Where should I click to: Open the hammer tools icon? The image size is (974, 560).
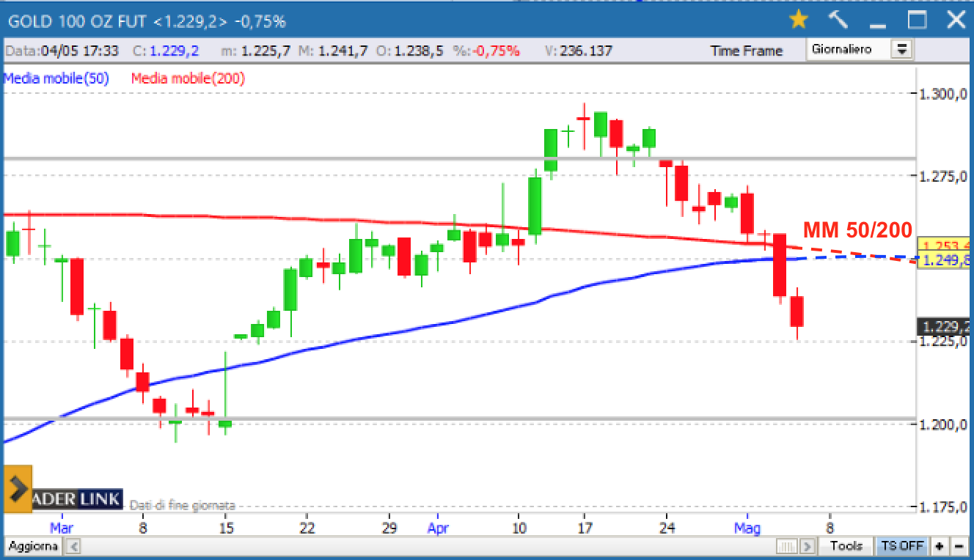838,20
